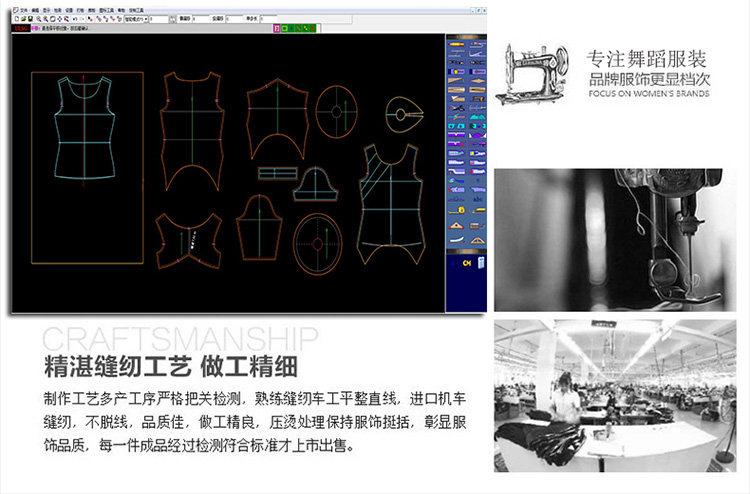Open the 帮助 menu
The height and width of the screenshot is (494, 750).
[121, 10]
